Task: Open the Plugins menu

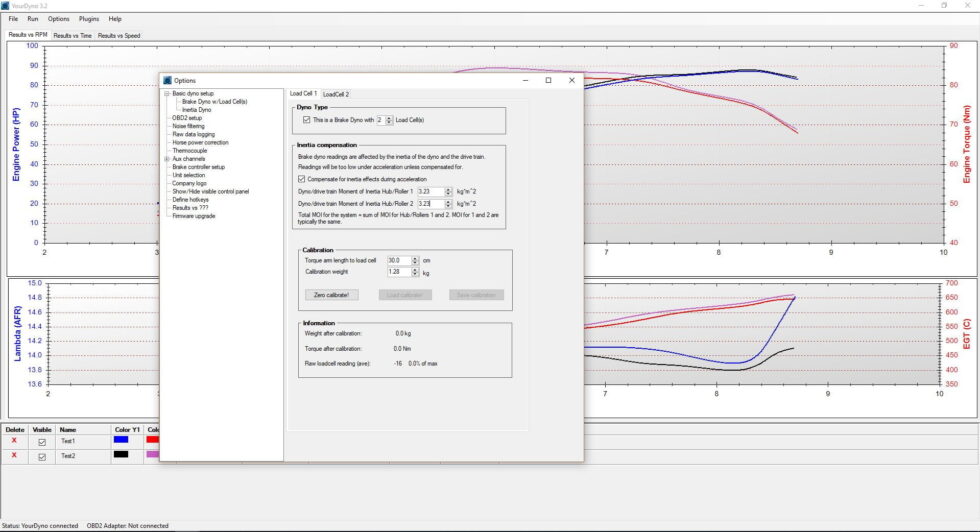Action: point(89,19)
